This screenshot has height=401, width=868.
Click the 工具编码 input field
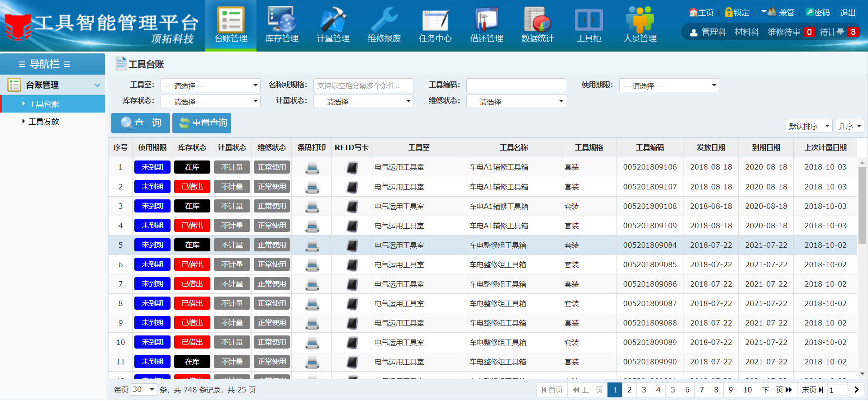[x=516, y=85]
